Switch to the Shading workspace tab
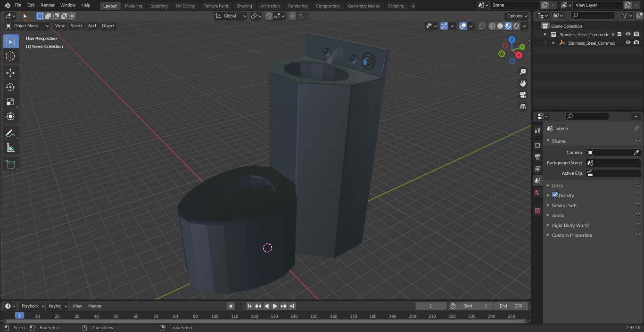Screen dimensions: 644x332 click(244, 6)
